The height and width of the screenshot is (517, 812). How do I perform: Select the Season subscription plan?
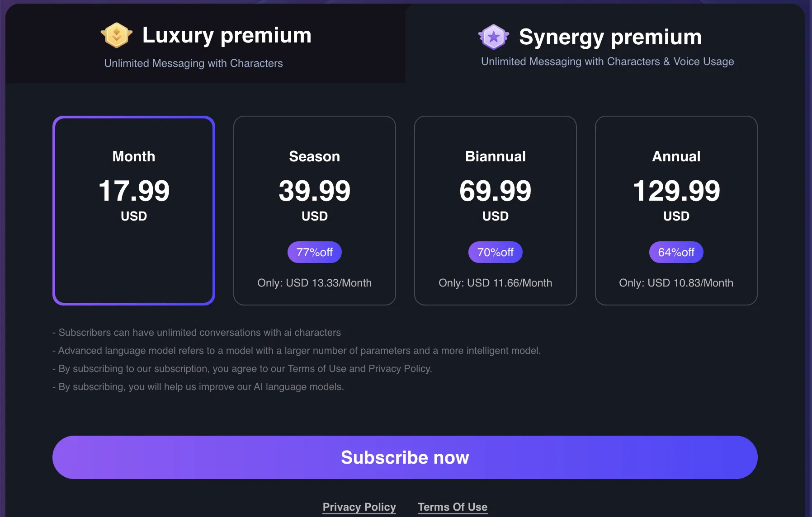(314, 210)
